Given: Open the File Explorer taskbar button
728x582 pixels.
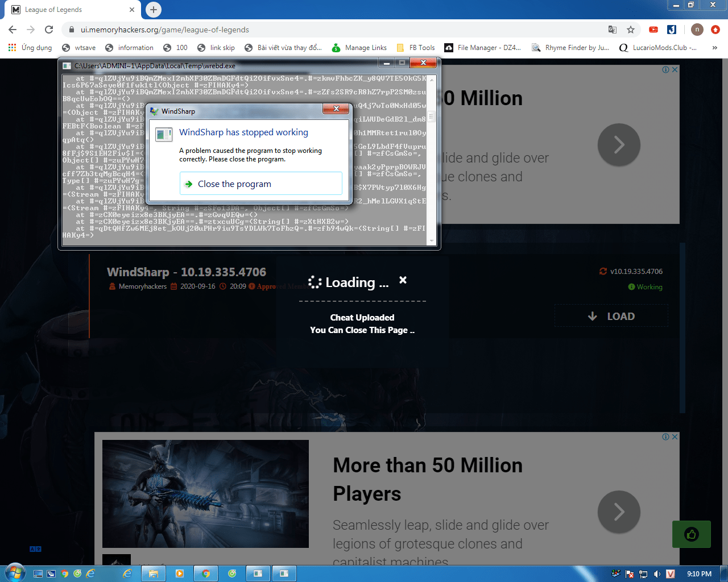Looking at the screenshot, I should [153, 573].
